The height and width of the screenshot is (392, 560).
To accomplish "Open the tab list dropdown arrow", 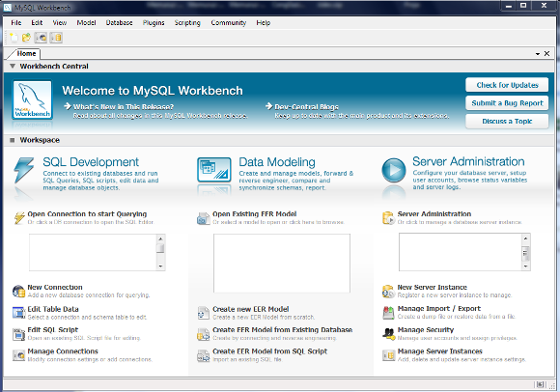I will pos(538,54).
